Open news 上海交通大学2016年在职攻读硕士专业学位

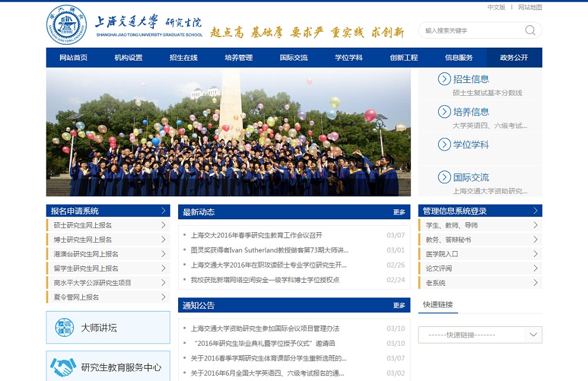click(269, 265)
